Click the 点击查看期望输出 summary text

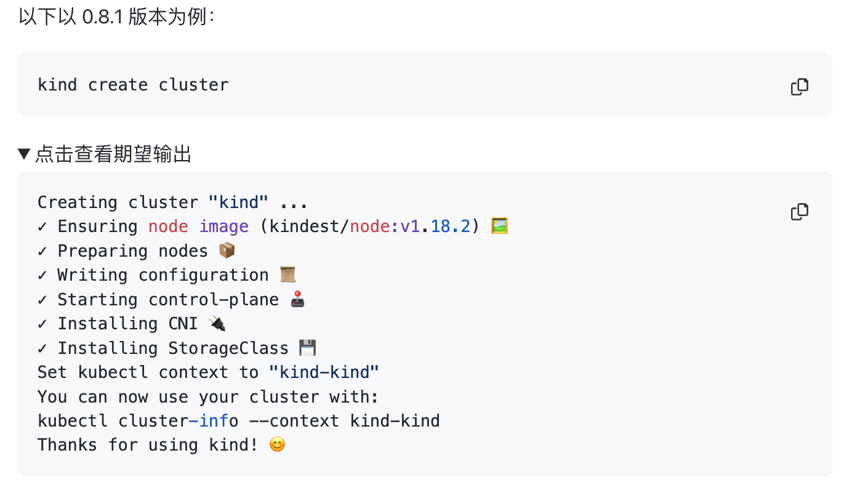(113, 154)
